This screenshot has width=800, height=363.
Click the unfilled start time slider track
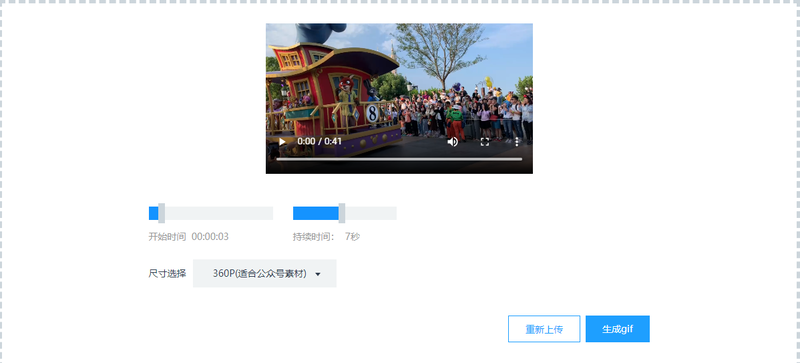(219, 213)
